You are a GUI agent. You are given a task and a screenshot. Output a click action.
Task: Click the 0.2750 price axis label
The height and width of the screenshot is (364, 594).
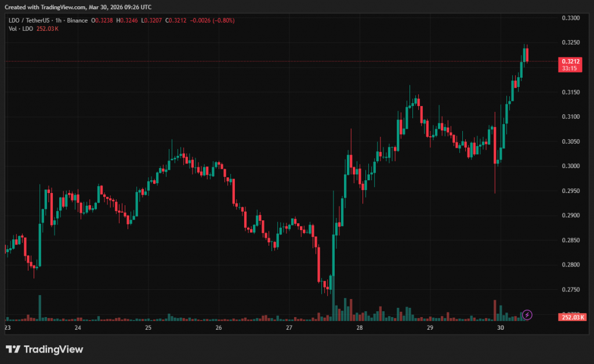point(571,289)
